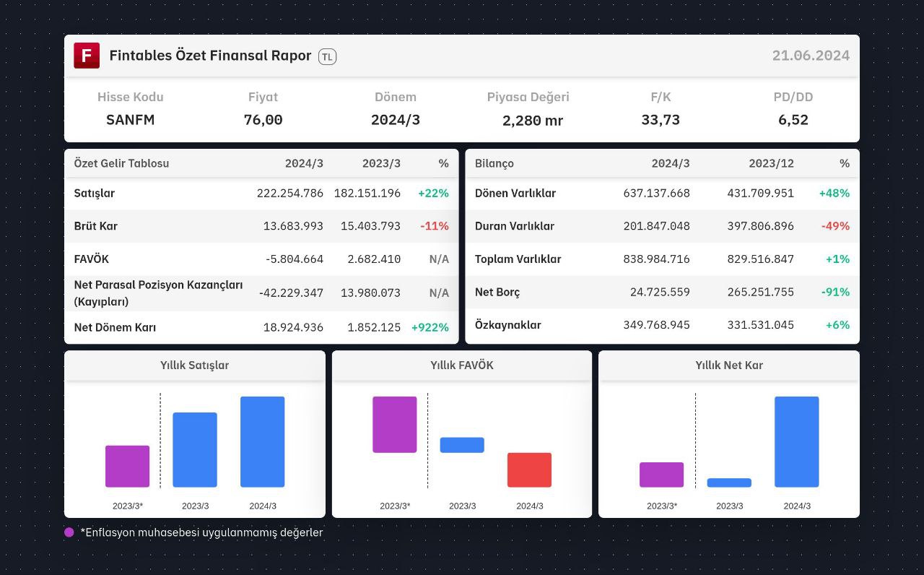Click Özkaynaklar value 349.768.945
The height and width of the screenshot is (575, 924).
coord(657,325)
